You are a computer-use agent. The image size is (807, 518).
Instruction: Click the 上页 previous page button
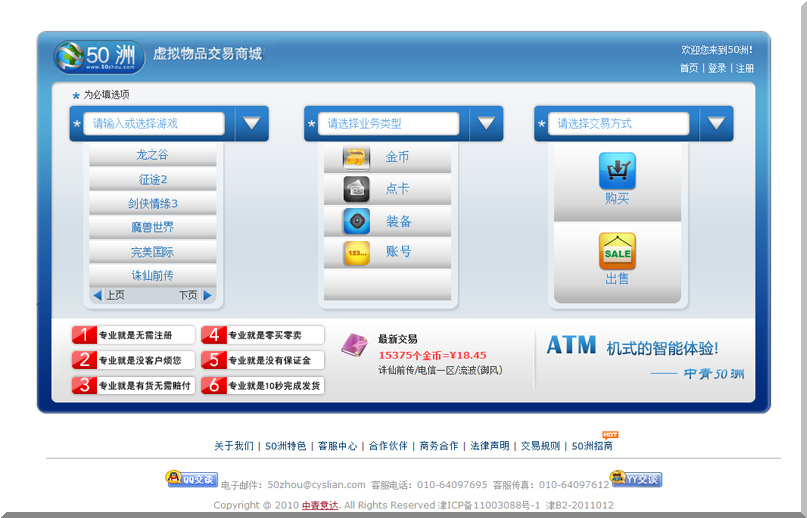click(x=109, y=295)
